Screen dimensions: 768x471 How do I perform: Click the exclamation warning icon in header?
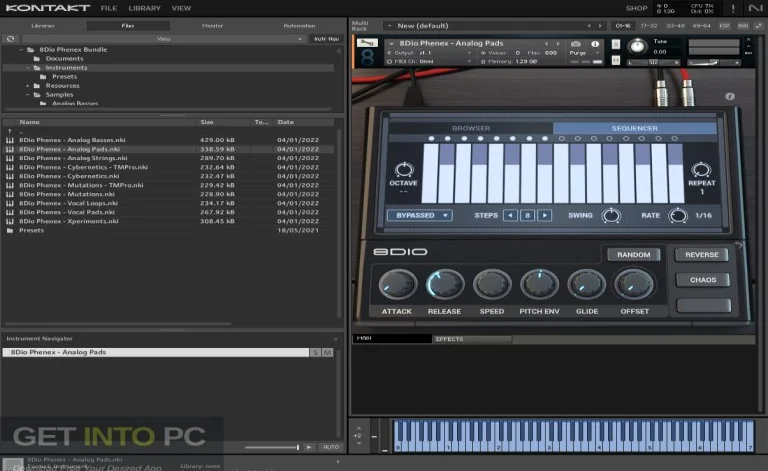(733, 8)
